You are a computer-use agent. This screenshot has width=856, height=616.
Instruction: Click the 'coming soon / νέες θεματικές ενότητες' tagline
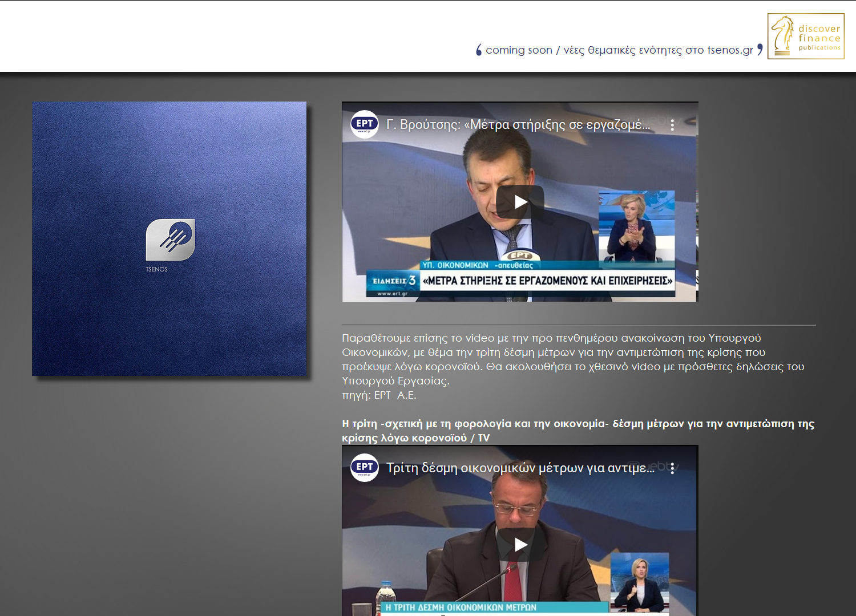(x=619, y=50)
